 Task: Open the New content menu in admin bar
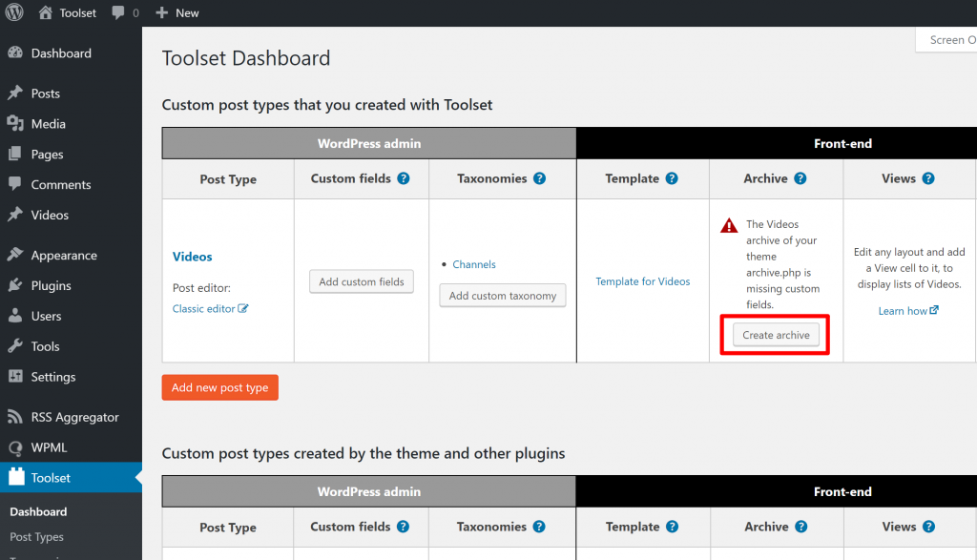click(x=177, y=12)
